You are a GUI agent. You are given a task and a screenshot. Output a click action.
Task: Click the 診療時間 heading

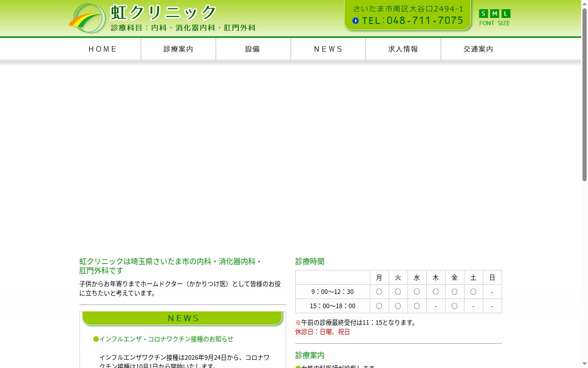point(310,261)
